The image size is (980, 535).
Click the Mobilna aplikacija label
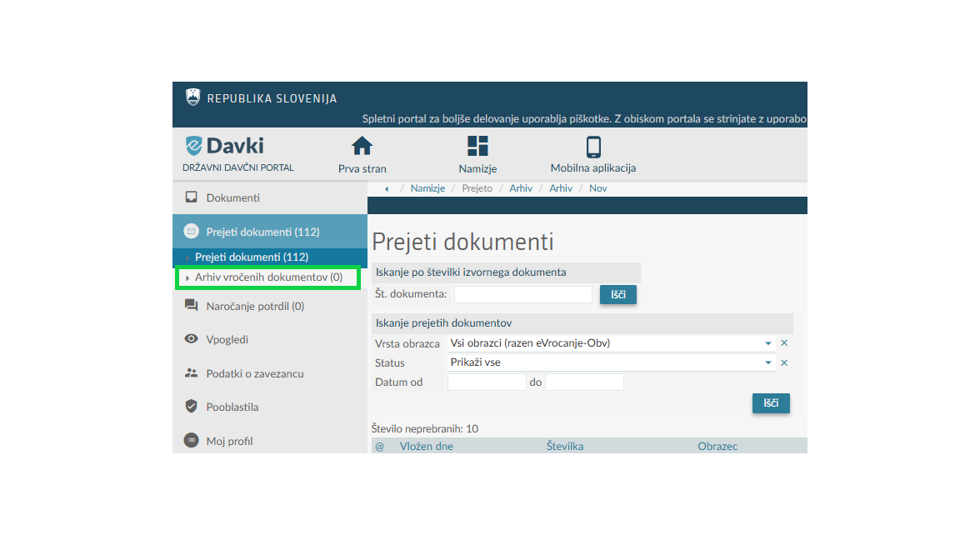593,168
